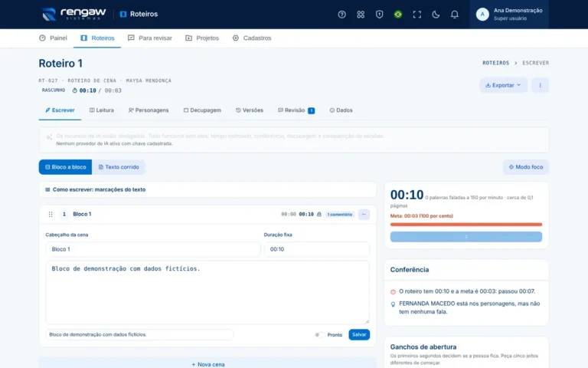Click the user avatar A
The image size is (588, 368).
(x=482, y=15)
